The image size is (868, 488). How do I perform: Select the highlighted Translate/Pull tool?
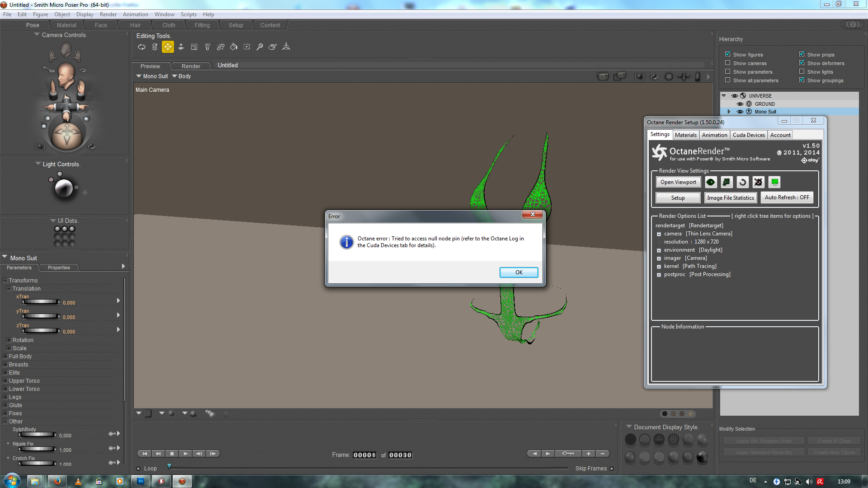click(x=168, y=47)
